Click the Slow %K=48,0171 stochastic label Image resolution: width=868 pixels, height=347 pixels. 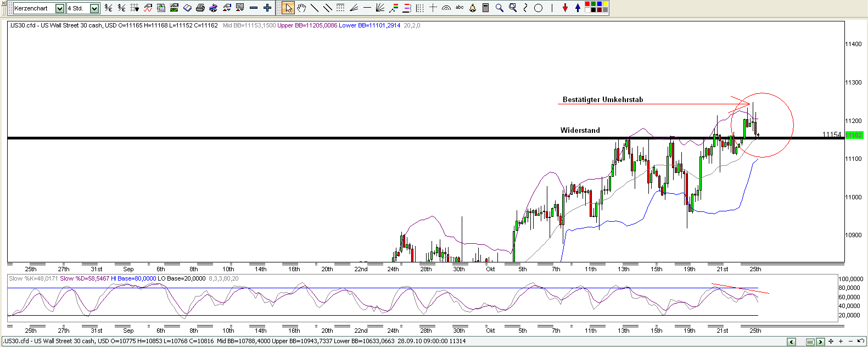pyautogui.click(x=33, y=278)
